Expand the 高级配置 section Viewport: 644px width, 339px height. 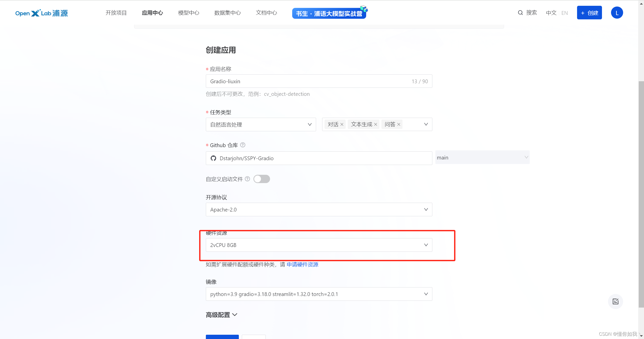[221, 315]
